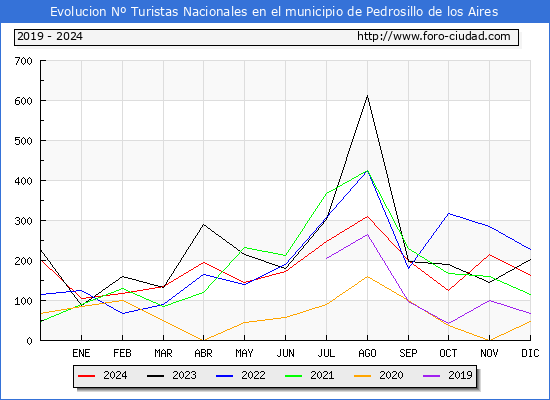This screenshot has height=400, width=550.
Task: Click the 2019 purple line point at NOV
Action: coord(489,300)
